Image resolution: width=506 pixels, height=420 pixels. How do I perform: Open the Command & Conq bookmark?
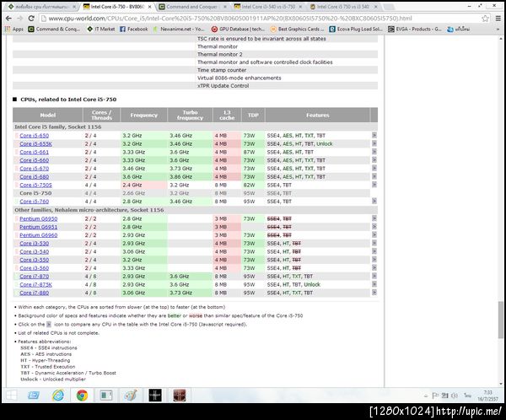(x=54, y=29)
